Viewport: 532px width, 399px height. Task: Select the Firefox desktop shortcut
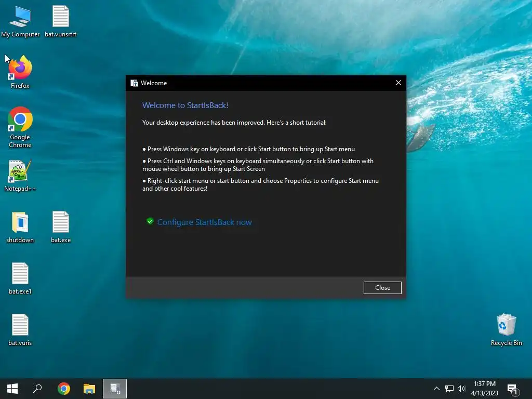coord(20,72)
